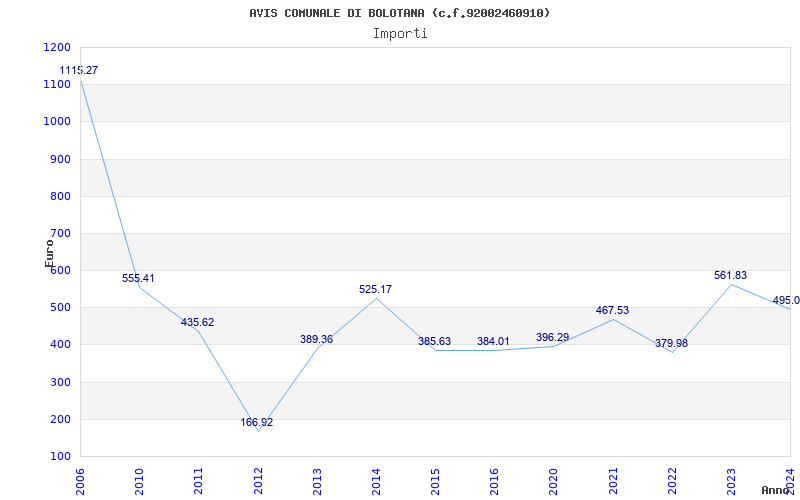Click the y-axis value 500

click(60, 308)
